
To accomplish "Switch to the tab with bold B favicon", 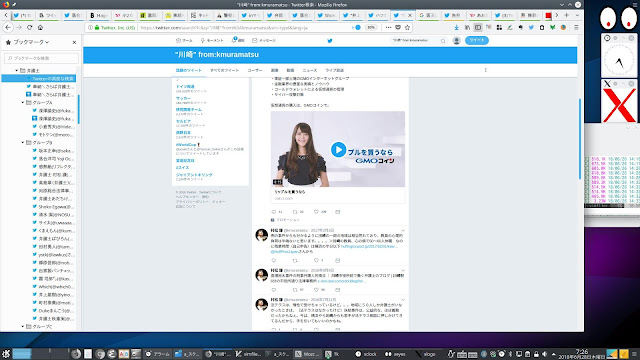I will [x=99, y=15].
